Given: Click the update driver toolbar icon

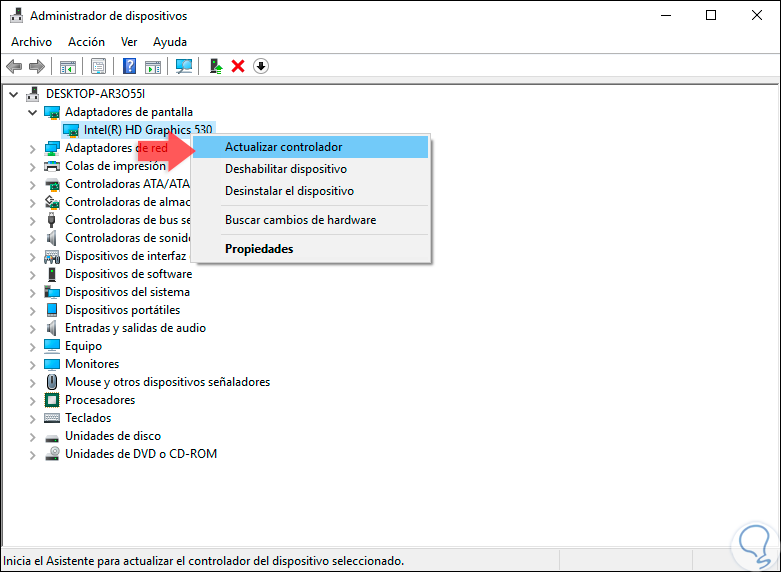Looking at the screenshot, I should [x=216, y=66].
